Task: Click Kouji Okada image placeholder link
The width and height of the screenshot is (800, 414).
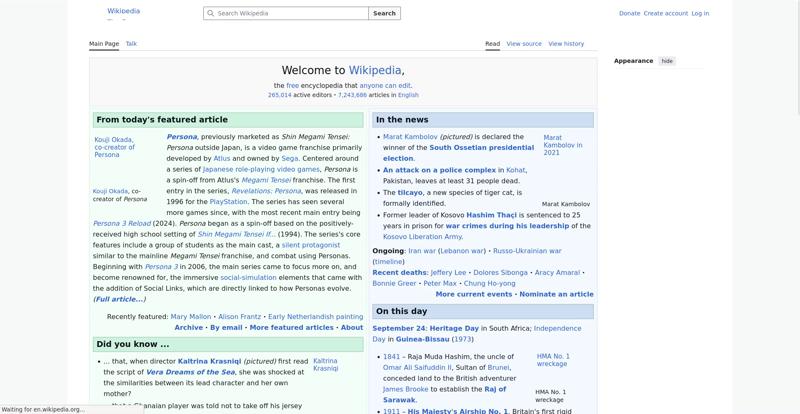Action: point(115,147)
